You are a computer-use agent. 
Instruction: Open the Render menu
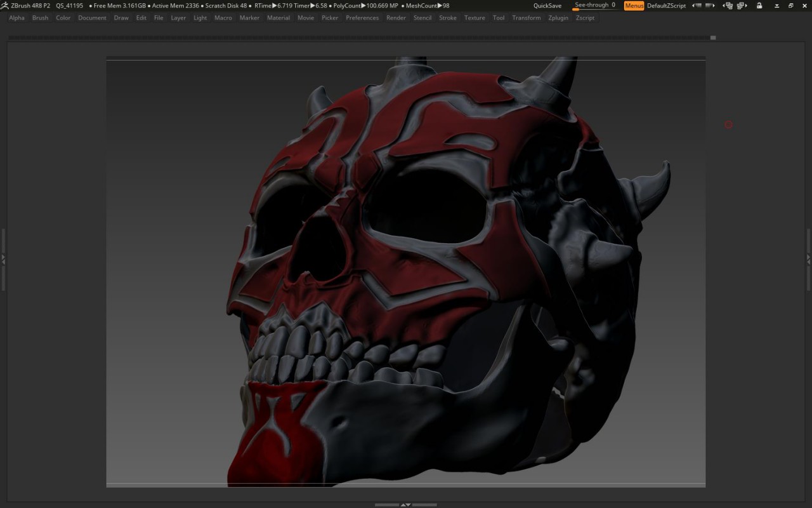click(x=396, y=18)
